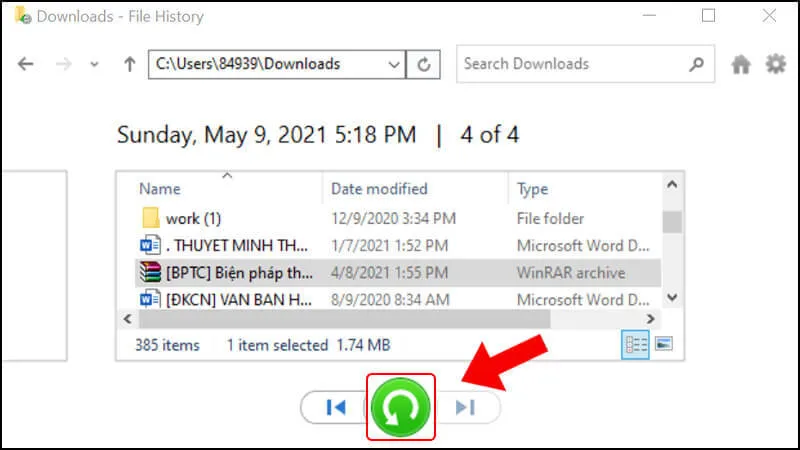The image size is (800, 450).
Task: Click the search magnifier icon
Action: [697, 64]
